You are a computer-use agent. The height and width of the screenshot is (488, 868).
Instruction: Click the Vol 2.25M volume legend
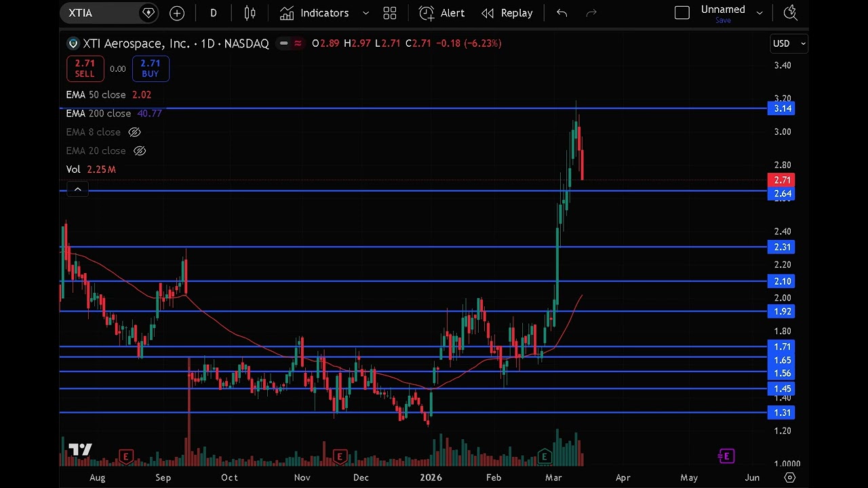click(x=91, y=169)
